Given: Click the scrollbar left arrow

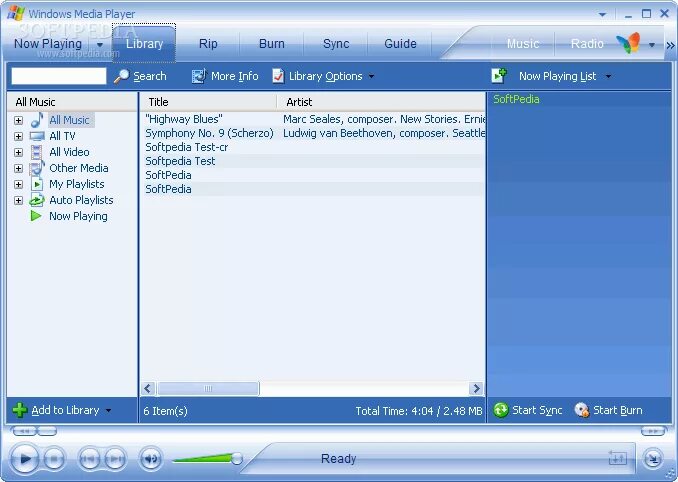Looking at the screenshot, I should (148, 389).
